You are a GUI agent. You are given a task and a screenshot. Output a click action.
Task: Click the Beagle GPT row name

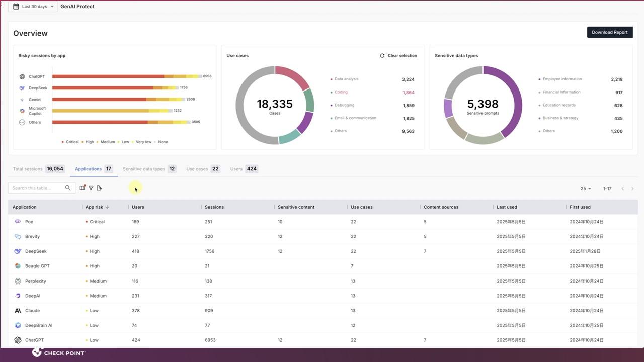click(37, 266)
